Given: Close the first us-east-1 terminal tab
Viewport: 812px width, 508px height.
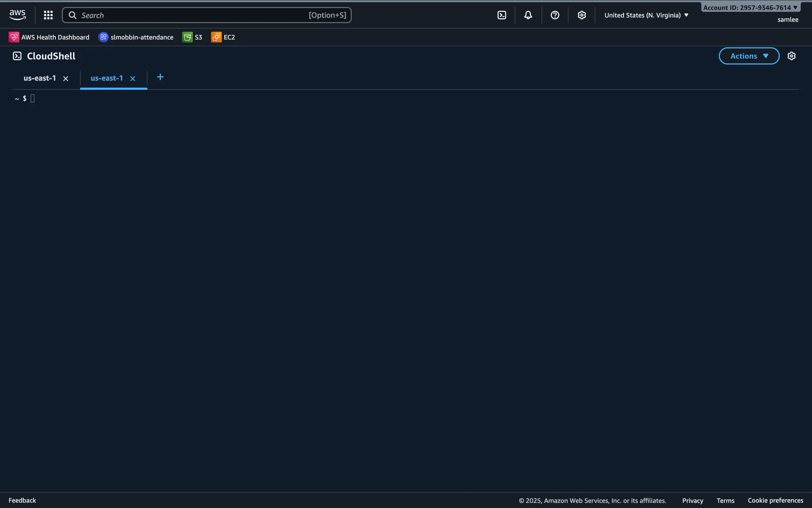Looking at the screenshot, I should 66,79.
